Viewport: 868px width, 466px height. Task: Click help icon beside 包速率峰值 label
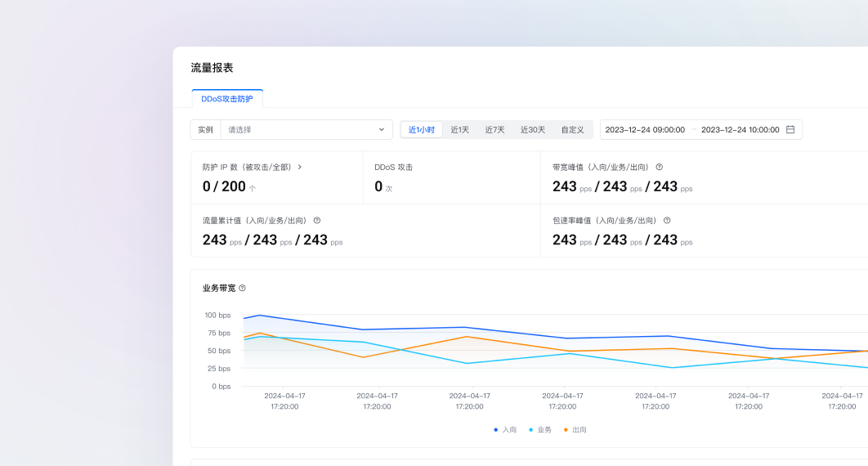[x=667, y=220]
